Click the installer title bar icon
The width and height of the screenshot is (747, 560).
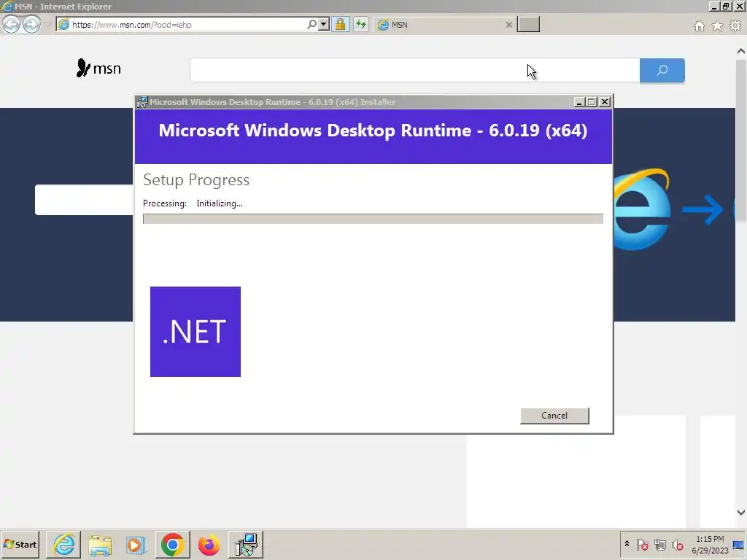(142, 102)
